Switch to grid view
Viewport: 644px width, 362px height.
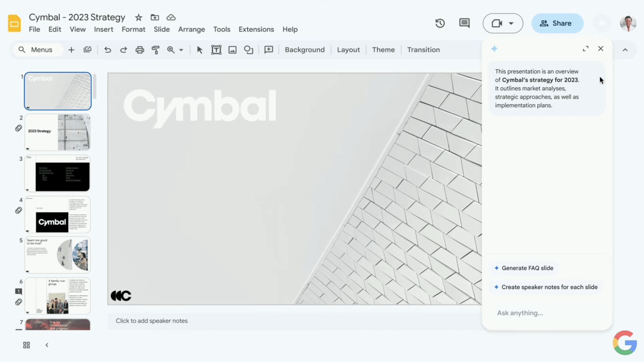[27, 345]
